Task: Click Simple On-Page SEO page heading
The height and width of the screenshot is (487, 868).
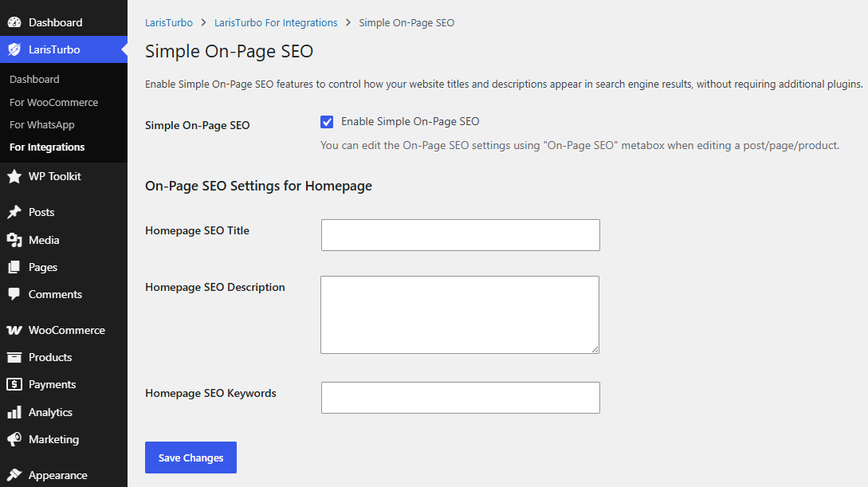Action: tap(230, 51)
